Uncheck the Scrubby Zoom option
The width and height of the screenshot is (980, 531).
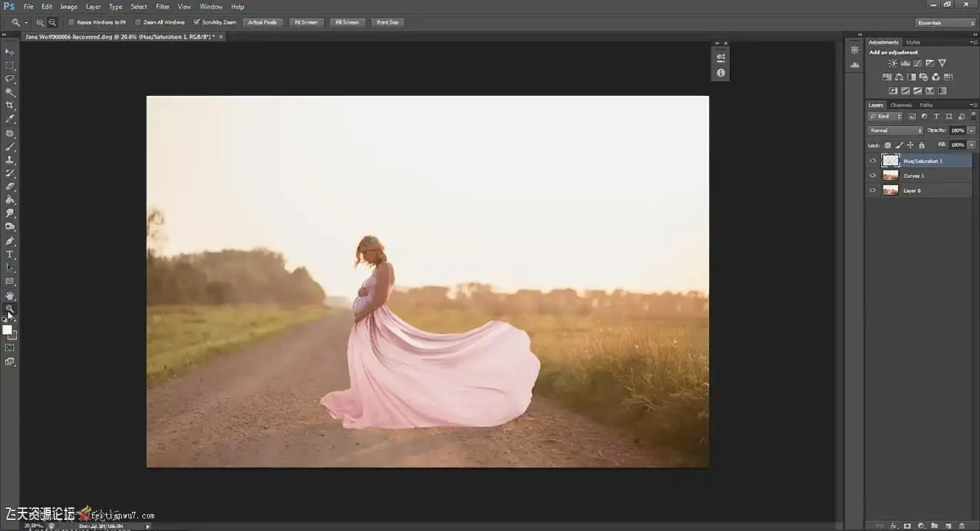click(197, 22)
